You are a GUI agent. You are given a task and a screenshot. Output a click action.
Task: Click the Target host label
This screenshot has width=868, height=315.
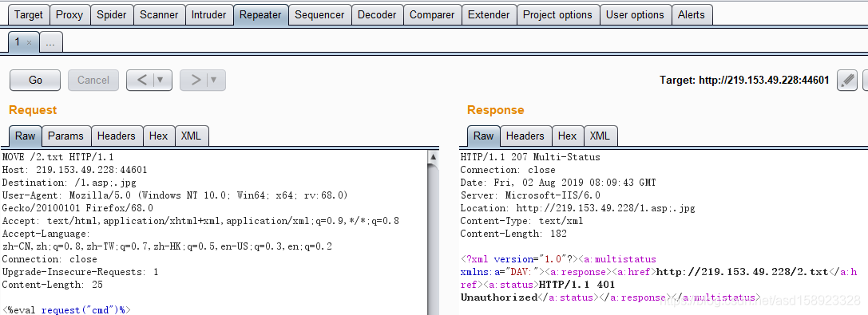(744, 81)
